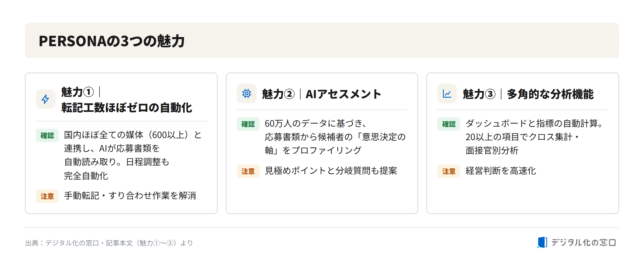The image size is (644, 273).
Task: Click the 出典 source footnote text
Action: (x=109, y=243)
